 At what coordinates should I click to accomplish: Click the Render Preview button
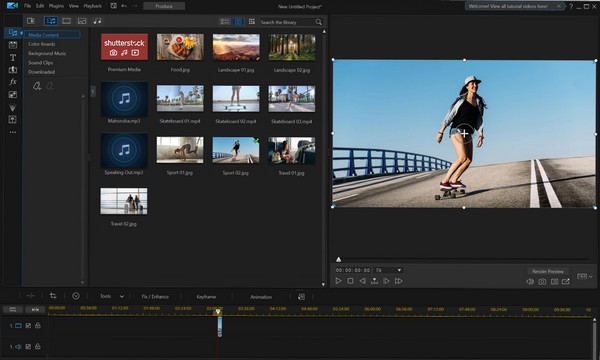click(548, 271)
